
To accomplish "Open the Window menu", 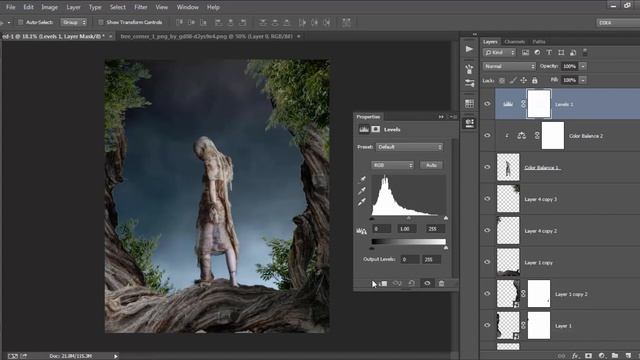I will tap(187, 7).
